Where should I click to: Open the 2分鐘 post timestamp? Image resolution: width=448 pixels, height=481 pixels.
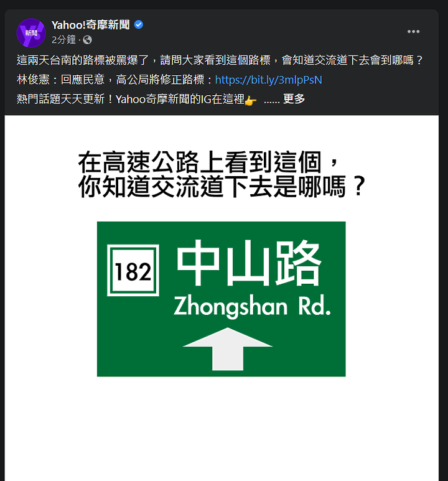[63, 40]
